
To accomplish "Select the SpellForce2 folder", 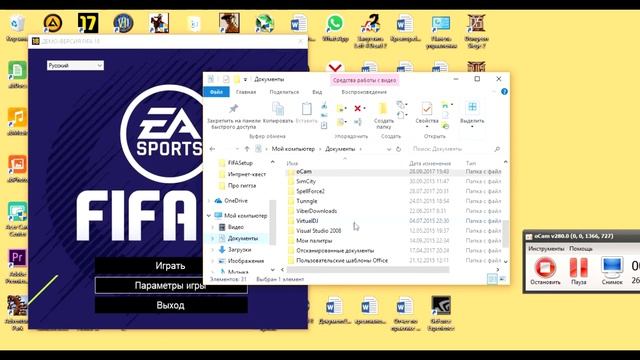I will [310, 191].
